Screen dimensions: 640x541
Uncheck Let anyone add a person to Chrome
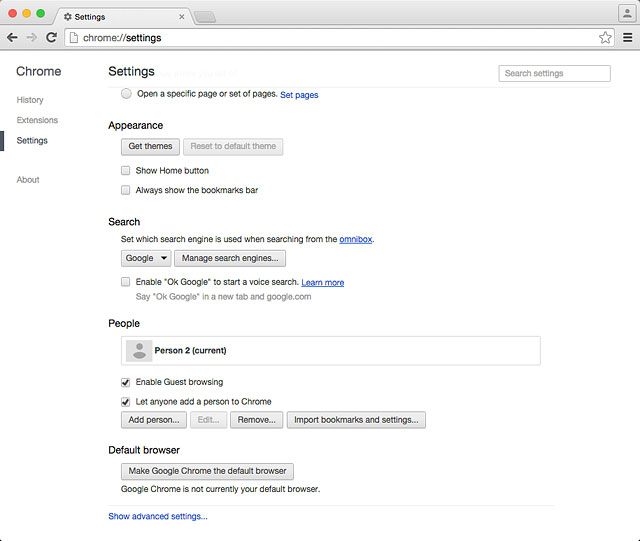tap(125, 402)
